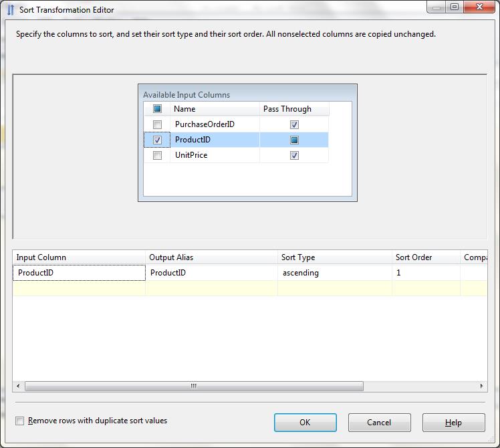Toggle the select-all header checkbox beside Name
This screenshot has width=500, height=448.
pyautogui.click(x=158, y=109)
